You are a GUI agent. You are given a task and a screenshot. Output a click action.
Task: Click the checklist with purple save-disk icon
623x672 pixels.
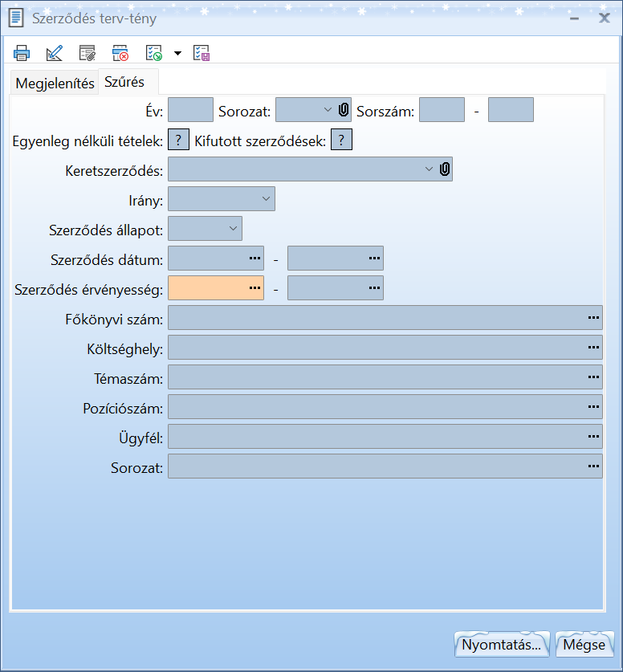point(201,53)
